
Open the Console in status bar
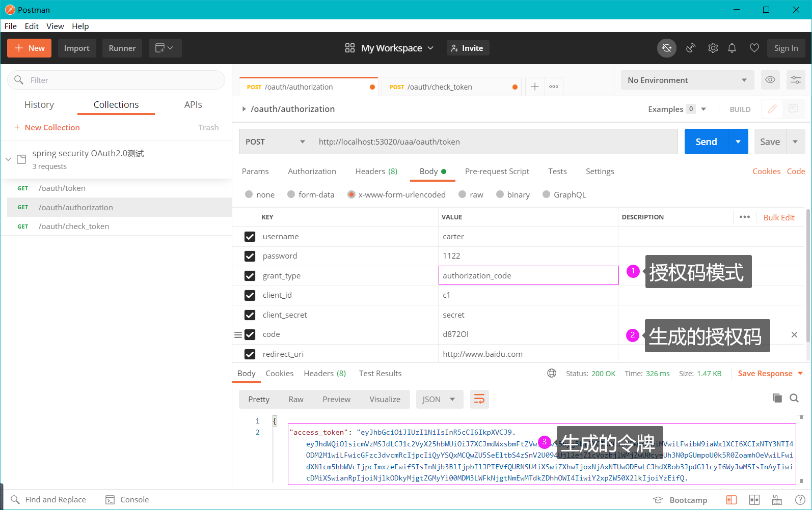[x=127, y=500]
